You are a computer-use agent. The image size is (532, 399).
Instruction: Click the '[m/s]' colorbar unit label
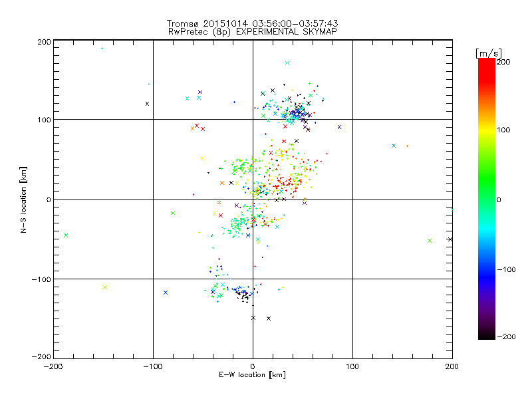point(489,53)
